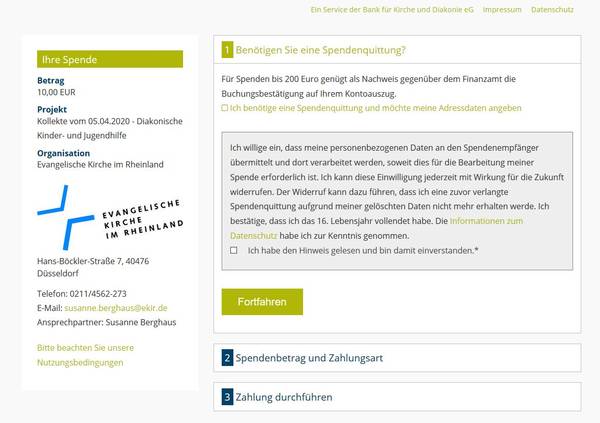Click the number 1 step badge
600x423 pixels.
228,50
